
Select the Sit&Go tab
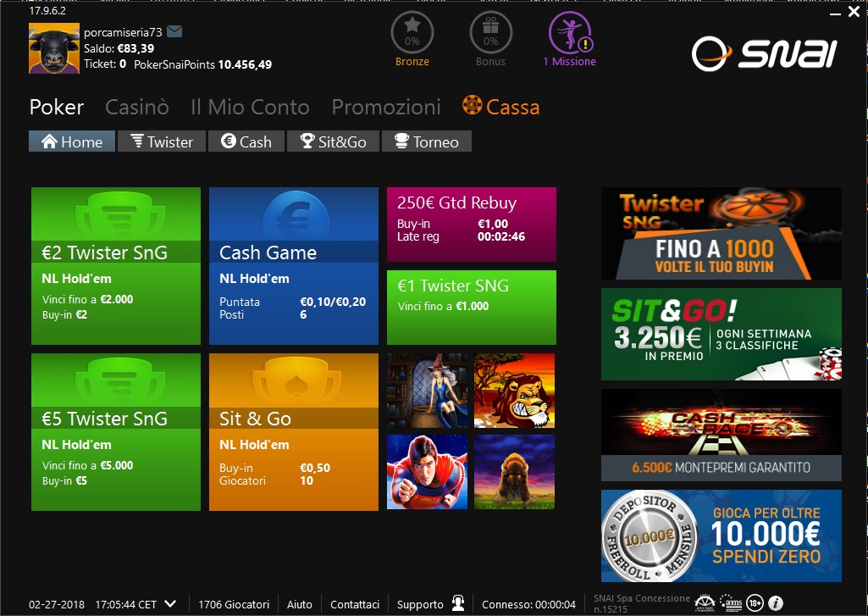tap(334, 142)
